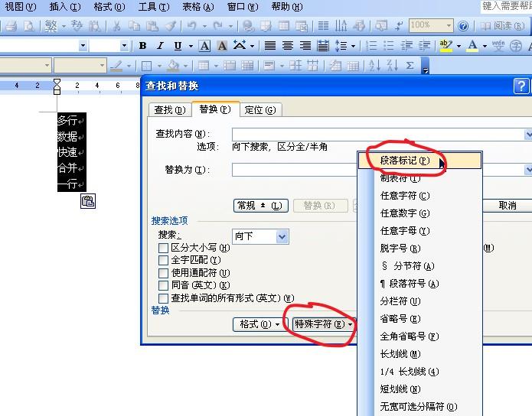Expand the font name dropdown
This screenshot has height=416, width=532.
pos(83,45)
